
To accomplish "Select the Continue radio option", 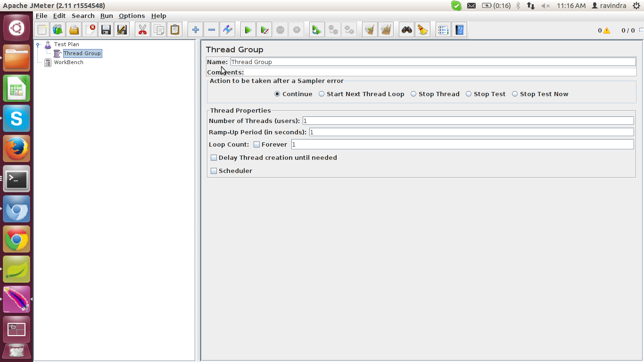I will 293,94.
